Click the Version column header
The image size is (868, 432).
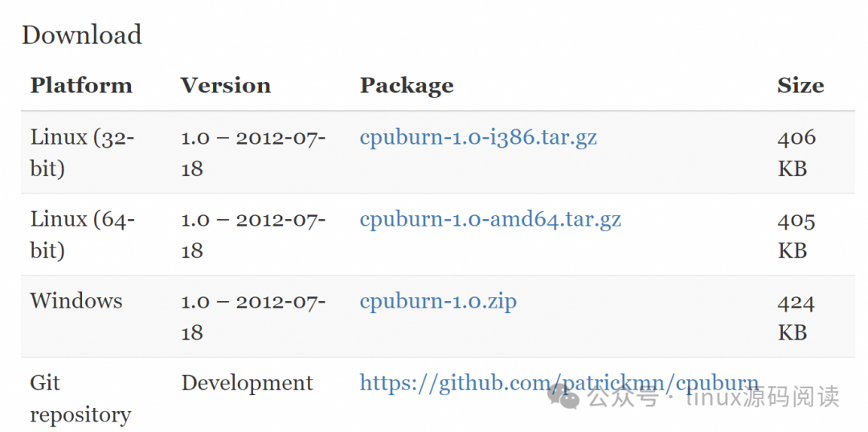pos(226,86)
